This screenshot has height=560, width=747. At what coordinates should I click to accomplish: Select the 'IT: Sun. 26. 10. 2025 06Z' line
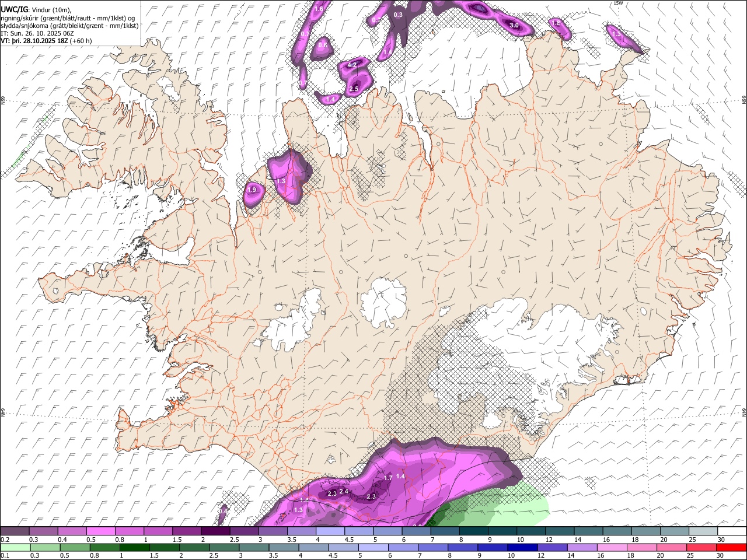(37, 33)
